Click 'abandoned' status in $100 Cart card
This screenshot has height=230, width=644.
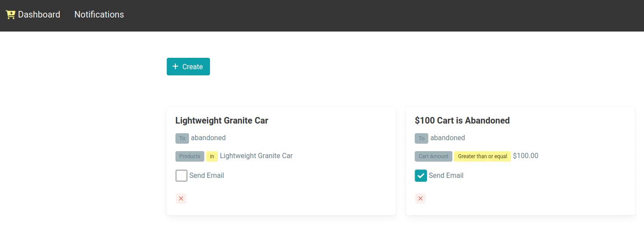[x=448, y=138]
